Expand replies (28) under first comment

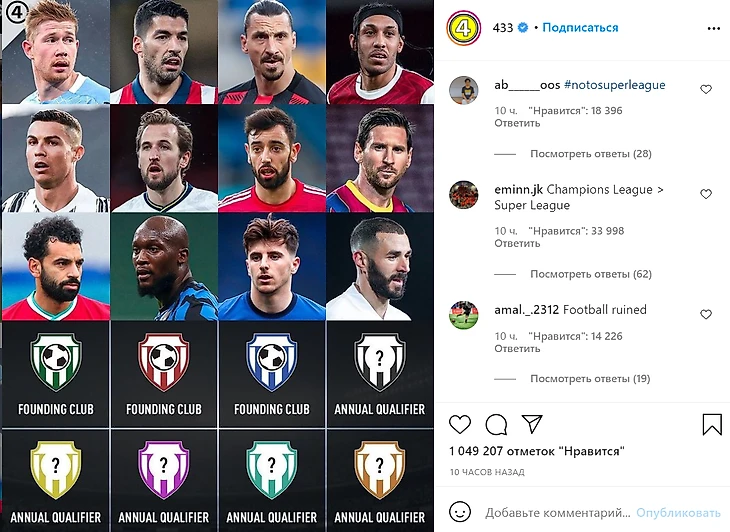coord(591,154)
